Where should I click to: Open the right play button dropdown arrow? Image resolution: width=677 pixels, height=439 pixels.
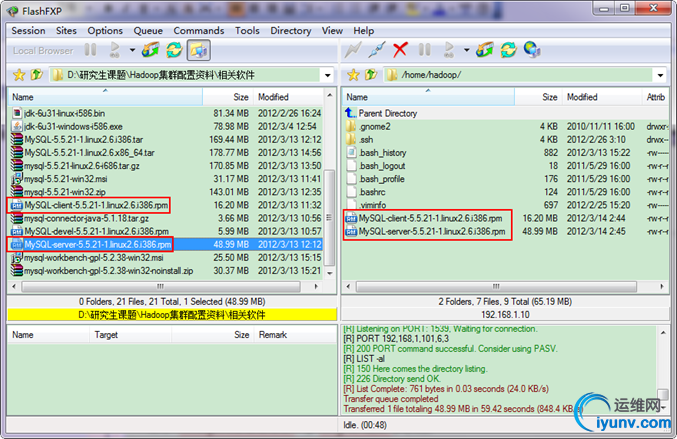coord(466,51)
